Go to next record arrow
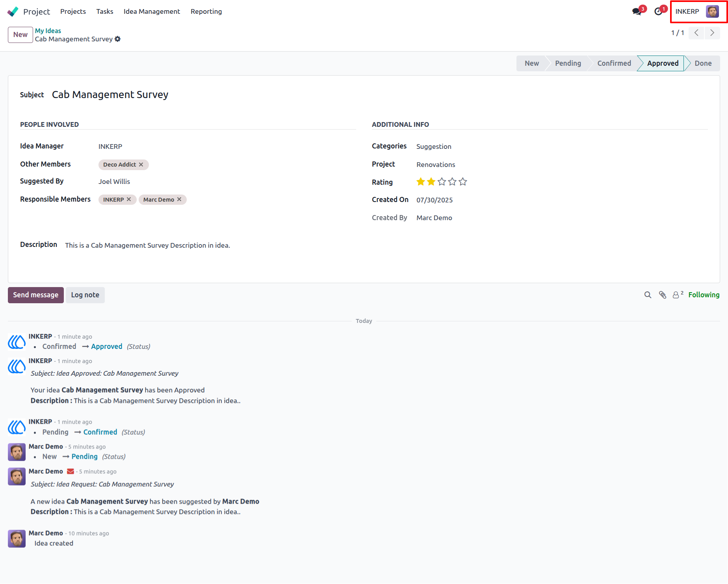 (x=712, y=33)
